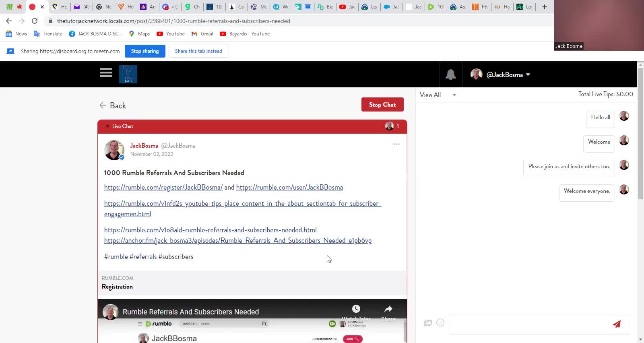
Task: Click the #subscribers hashtag
Action: click(x=176, y=256)
